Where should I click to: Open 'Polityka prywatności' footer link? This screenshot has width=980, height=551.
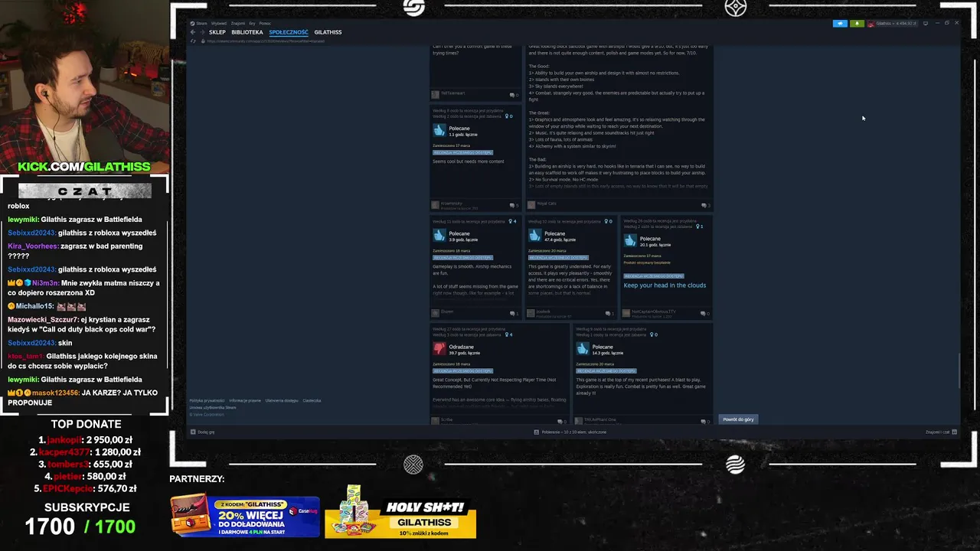(207, 400)
